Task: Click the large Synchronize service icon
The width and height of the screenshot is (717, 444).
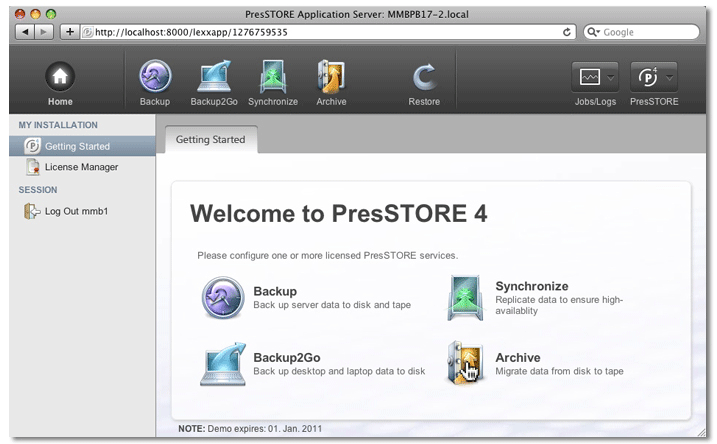Action: coord(465,298)
